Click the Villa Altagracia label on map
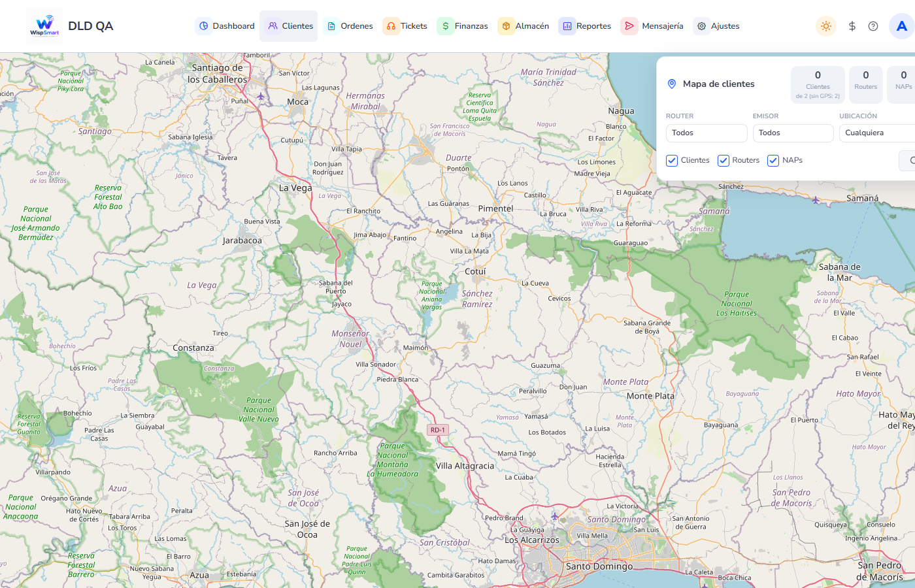Image resolution: width=915 pixels, height=588 pixels. (465, 466)
